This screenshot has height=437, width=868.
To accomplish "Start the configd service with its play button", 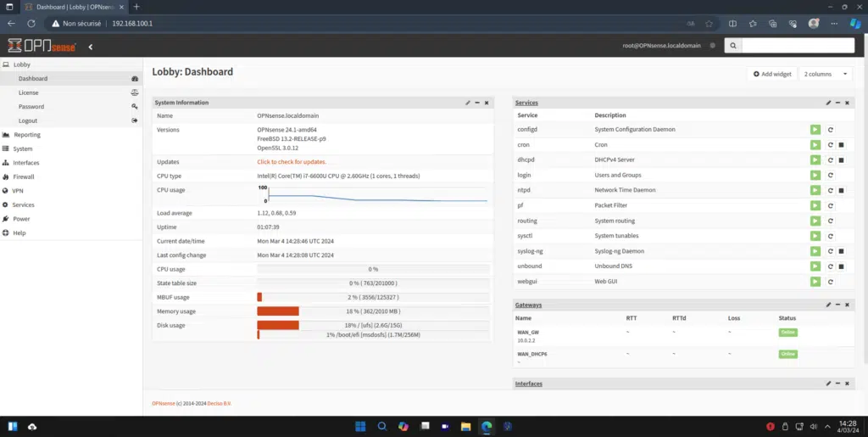I will click(815, 130).
